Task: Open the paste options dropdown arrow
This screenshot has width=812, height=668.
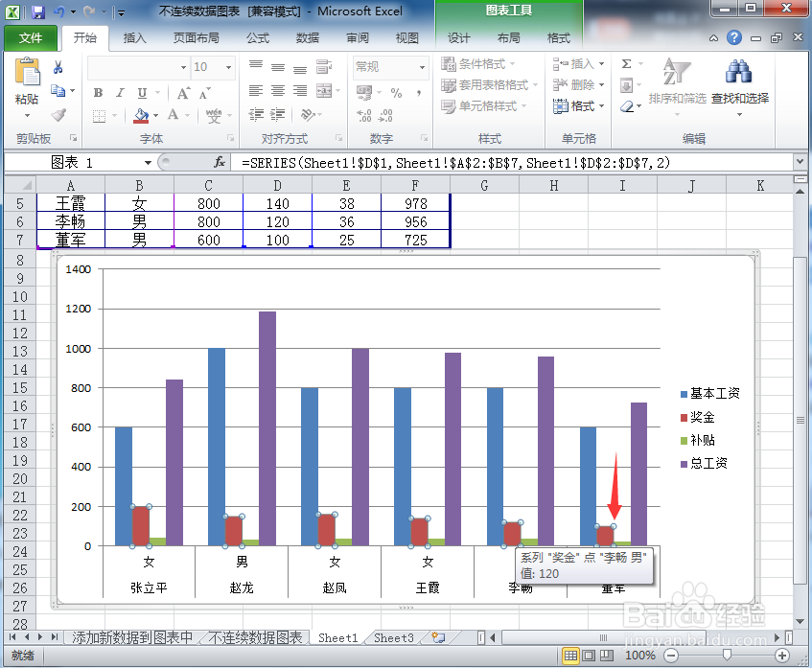Action: 27,115
